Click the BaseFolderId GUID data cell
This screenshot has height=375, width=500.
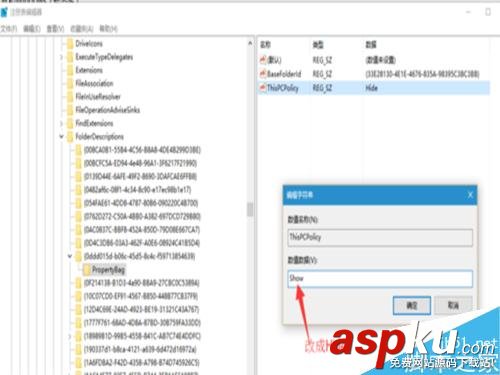pyautogui.click(x=422, y=74)
